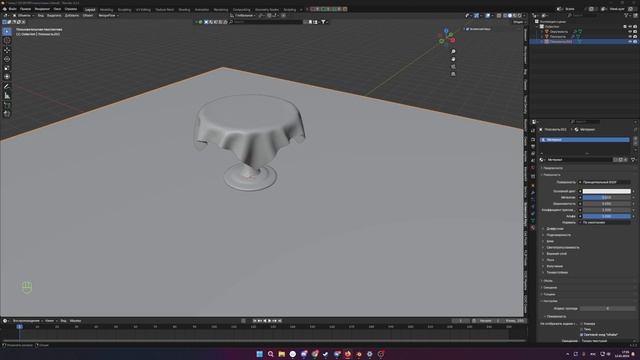Select the highlighted material slot in list
The width and height of the screenshot is (640, 360).
click(x=584, y=140)
